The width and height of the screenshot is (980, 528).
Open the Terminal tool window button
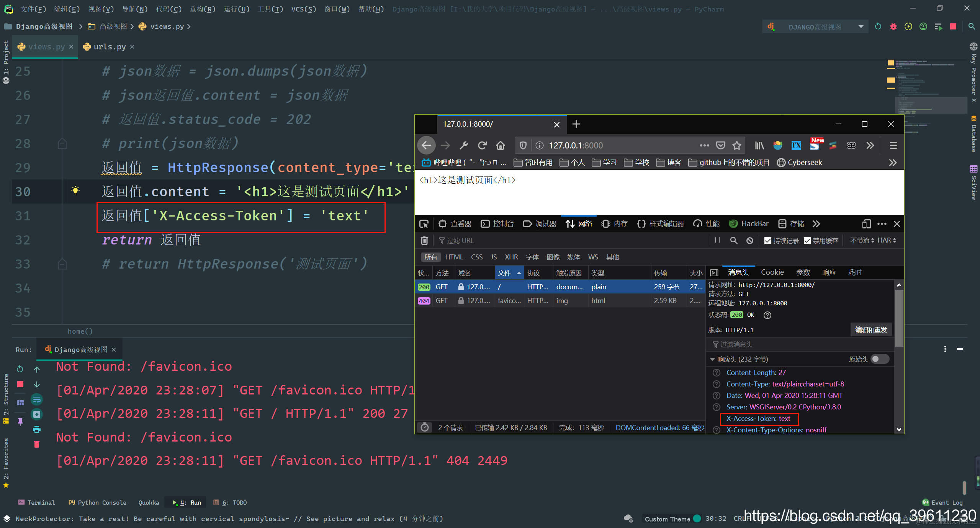click(x=37, y=502)
